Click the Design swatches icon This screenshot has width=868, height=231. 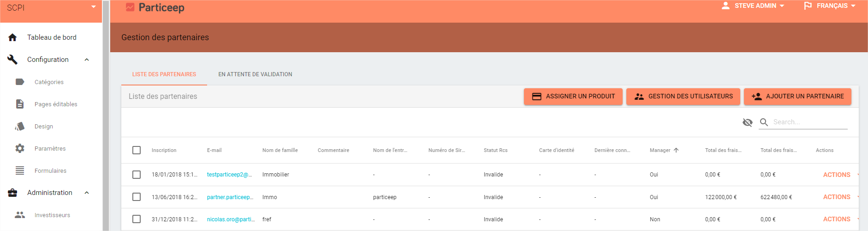[x=20, y=126]
